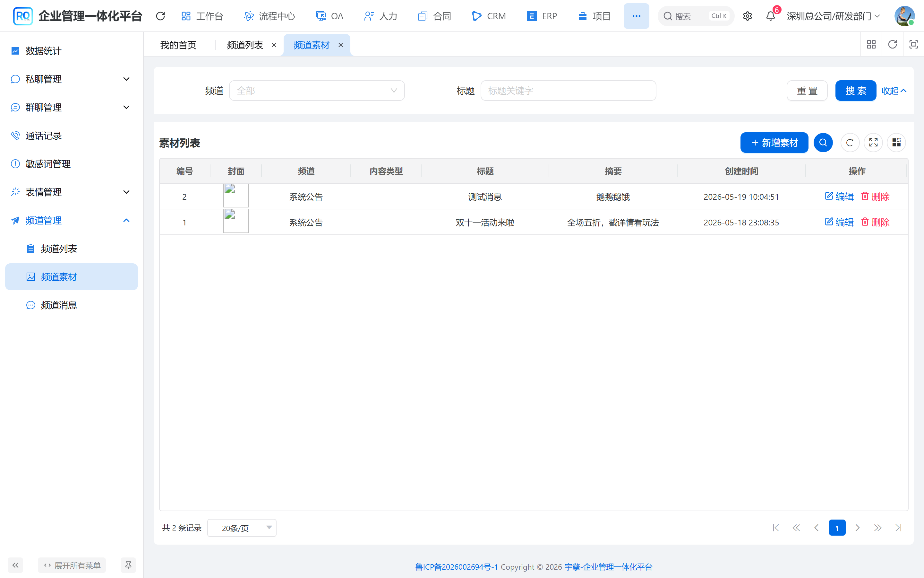Open the notification bell with badge
924x578 pixels.
click(x=771, y=16)
